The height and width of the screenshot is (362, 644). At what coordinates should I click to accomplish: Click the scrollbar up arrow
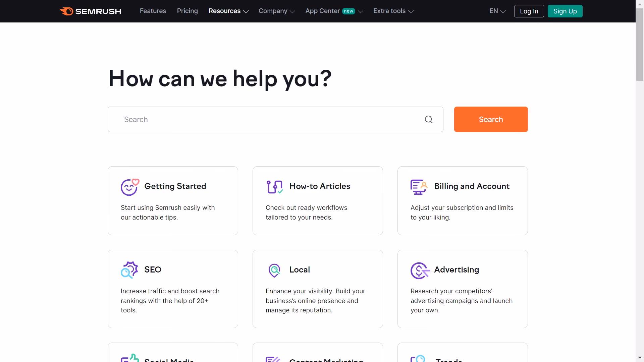(x=640, y=4)
